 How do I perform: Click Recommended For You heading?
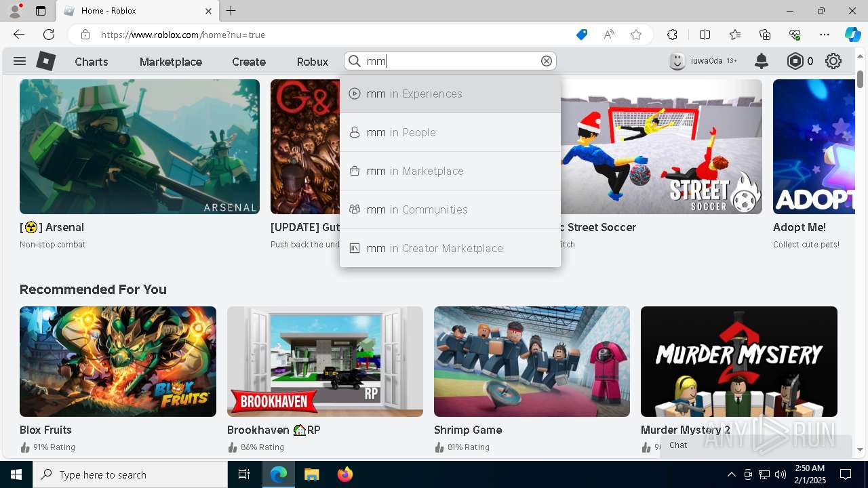coord(93,289)
